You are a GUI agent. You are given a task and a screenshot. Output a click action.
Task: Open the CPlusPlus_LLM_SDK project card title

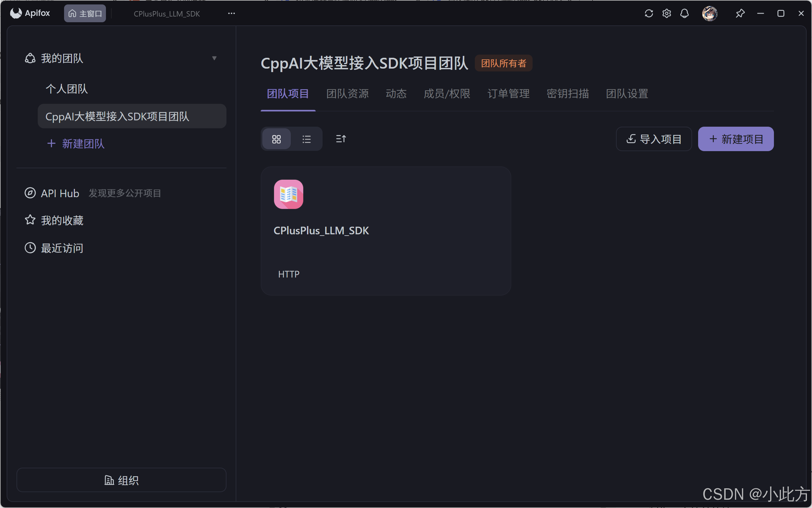(x=321, y=231)
